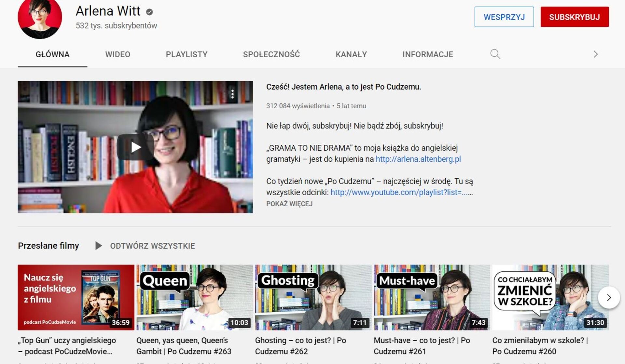Viewport: 625px width, 364px height.
Task: Open the Top Gun podcast thumbnail
Action: pos(76,297)
